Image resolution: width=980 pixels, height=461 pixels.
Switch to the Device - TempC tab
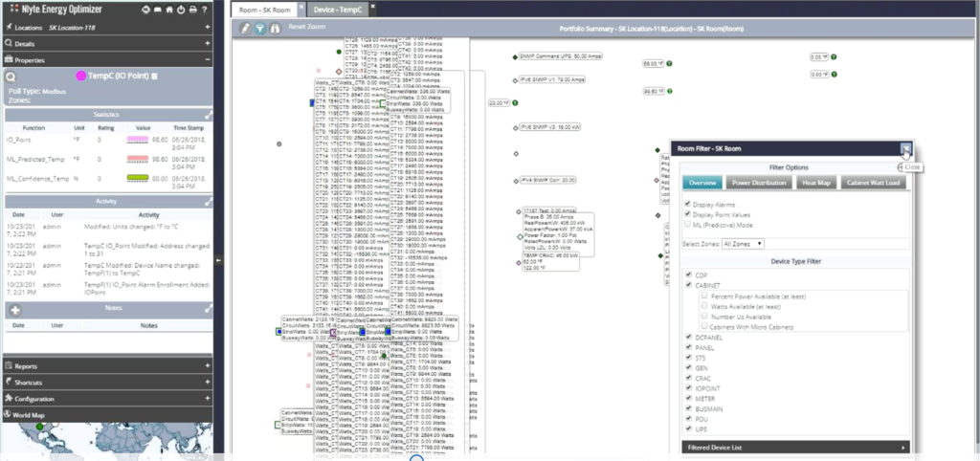click(338, 10)
